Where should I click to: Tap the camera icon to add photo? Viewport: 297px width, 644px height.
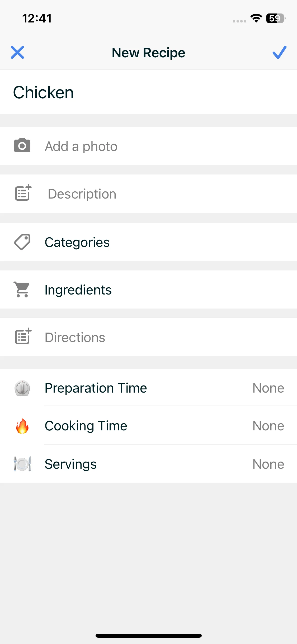(22, 145)
